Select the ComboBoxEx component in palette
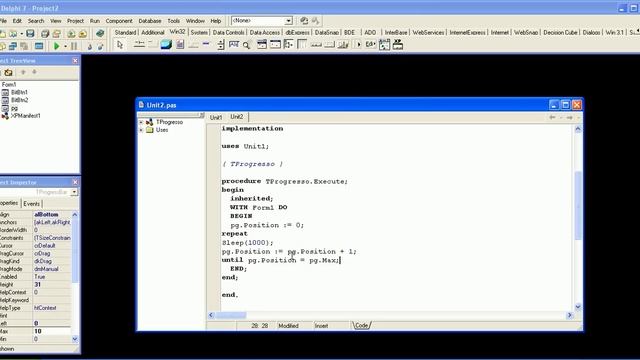This screenshot has width=640, height=360. pyautogui.click(x=384, y=44)
